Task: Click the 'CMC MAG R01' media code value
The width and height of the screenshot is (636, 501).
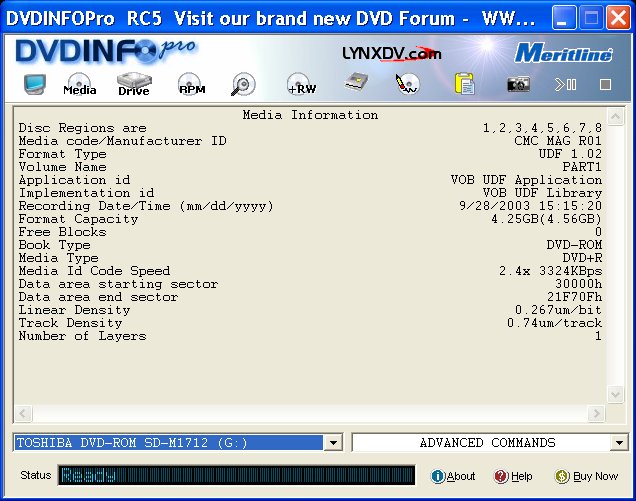Action: [x=558, y=141]
